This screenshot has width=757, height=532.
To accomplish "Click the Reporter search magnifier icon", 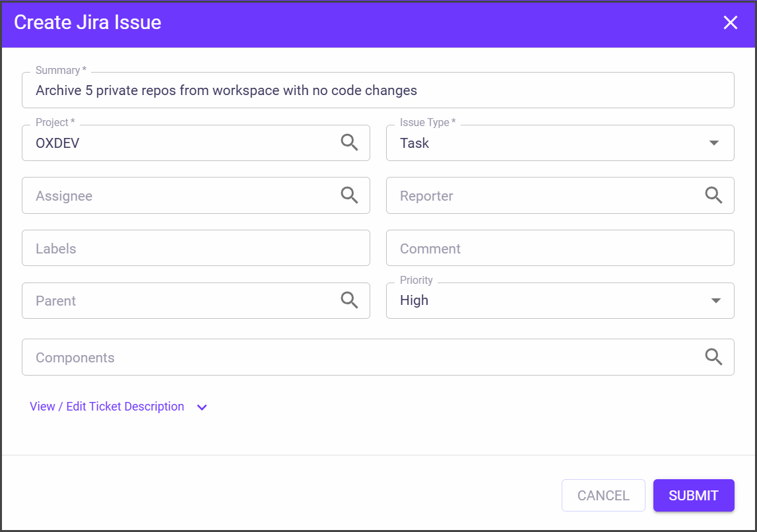I will click(x=713, y=195).
